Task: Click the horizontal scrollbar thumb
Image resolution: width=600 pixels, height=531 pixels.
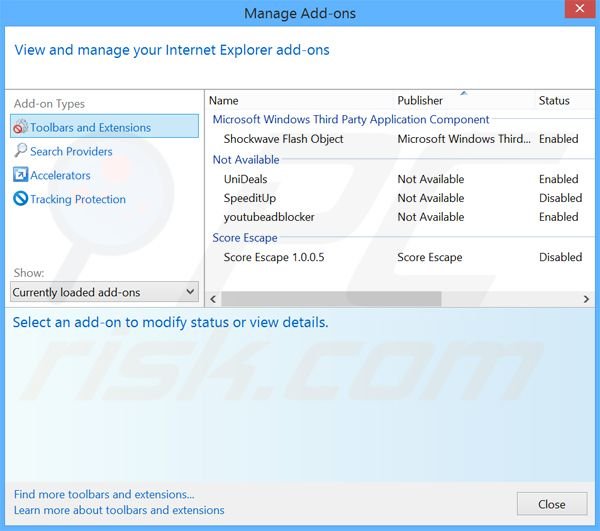Action: [x=331, y=299]
